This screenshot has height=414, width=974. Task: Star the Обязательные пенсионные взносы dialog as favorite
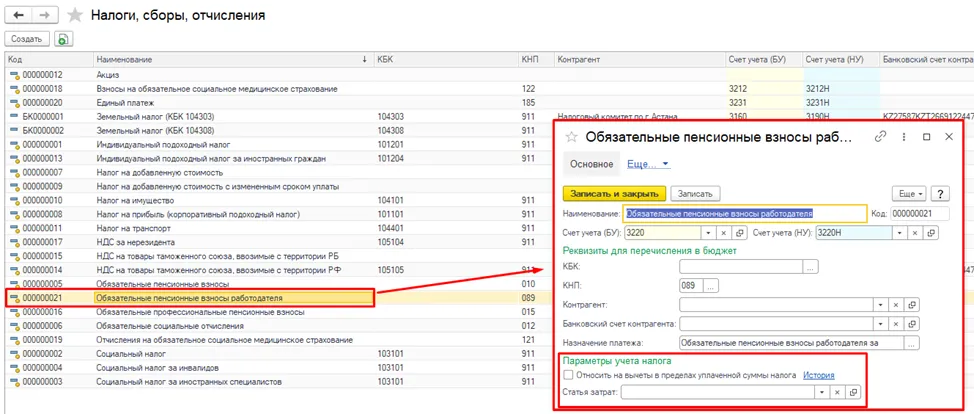coord(572,137)
